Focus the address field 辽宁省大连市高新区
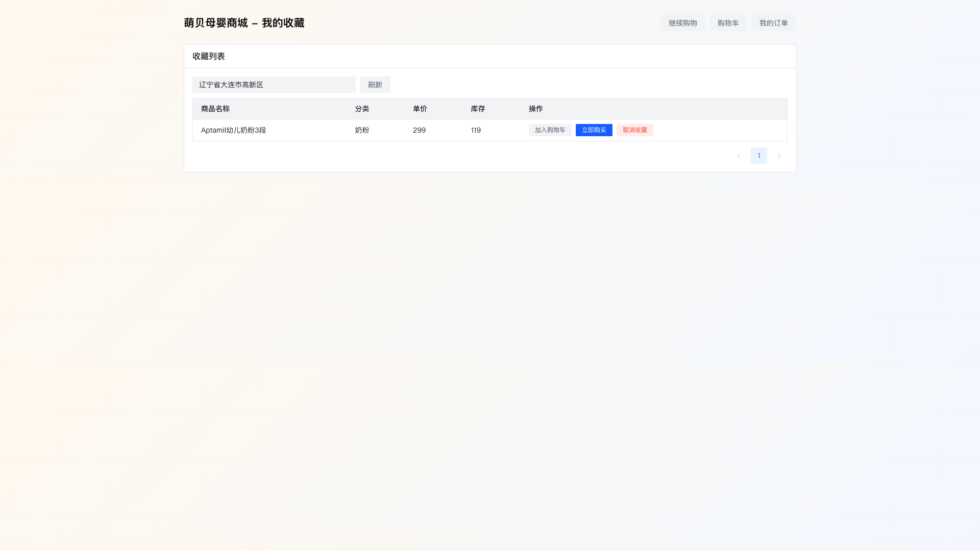 tap(274, 85)
